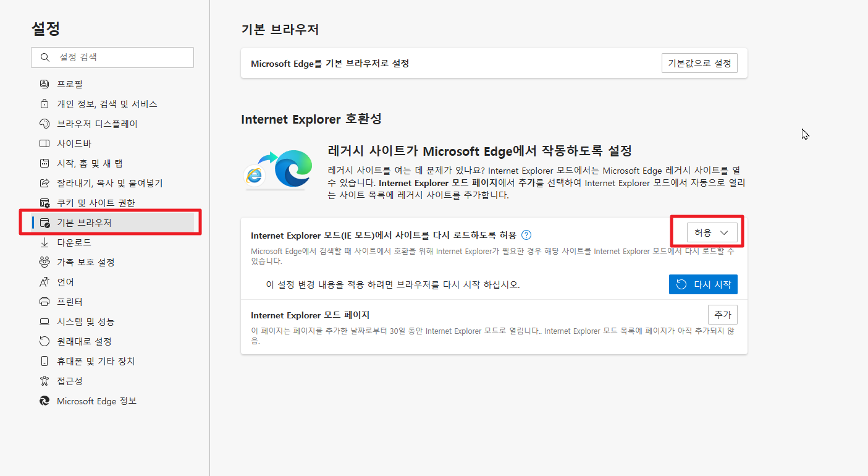Click the 가족 보호 설정 icon

(44, 262)
